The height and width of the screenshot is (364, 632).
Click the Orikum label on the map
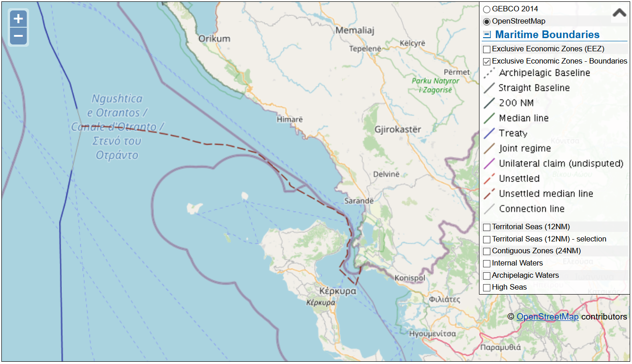[214, 39]
